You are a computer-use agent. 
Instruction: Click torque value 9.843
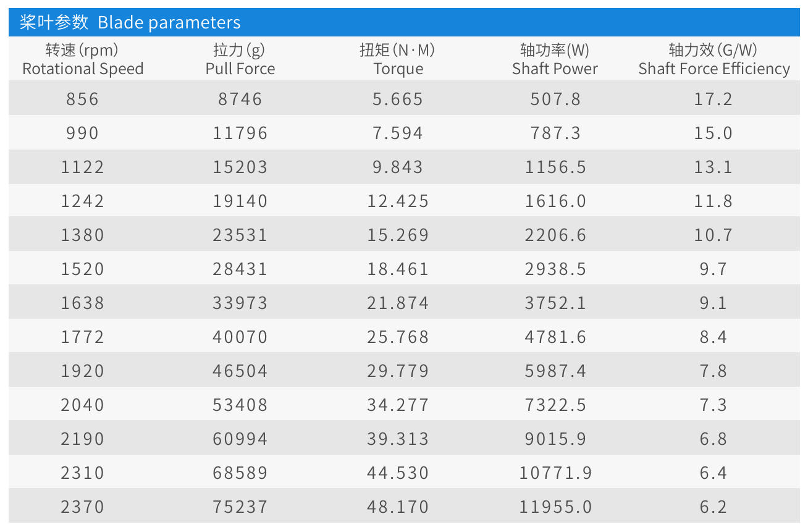click(x=398, y=167)
